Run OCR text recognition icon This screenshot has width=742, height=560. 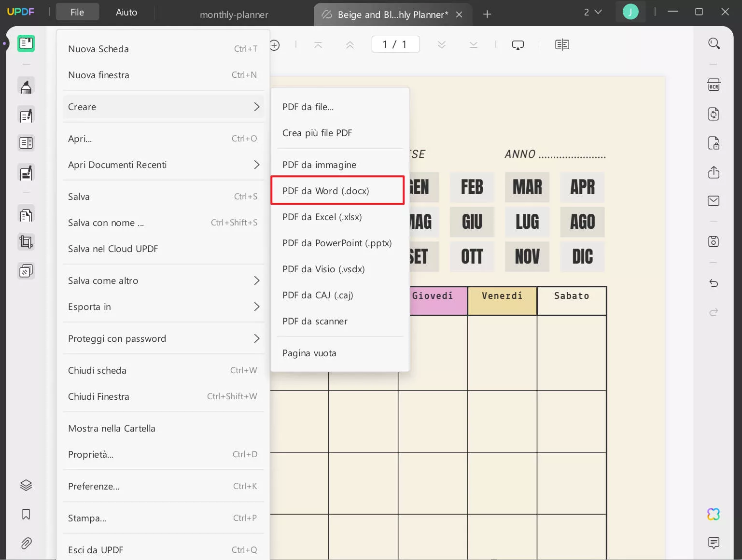click(714, 84)
